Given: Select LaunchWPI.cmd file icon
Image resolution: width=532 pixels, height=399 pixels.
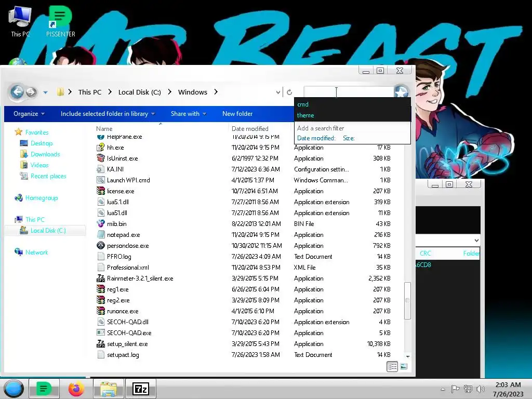Looking at the screenshot, I should (100, 180).
